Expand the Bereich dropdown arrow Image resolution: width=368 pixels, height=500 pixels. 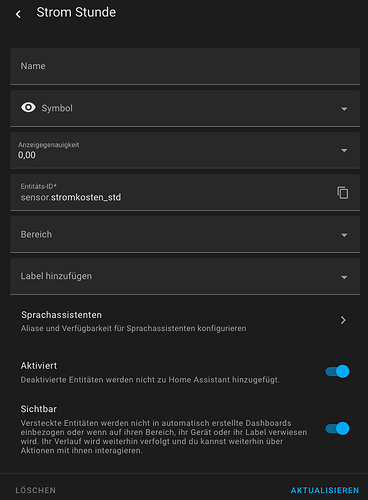point(344,235)
